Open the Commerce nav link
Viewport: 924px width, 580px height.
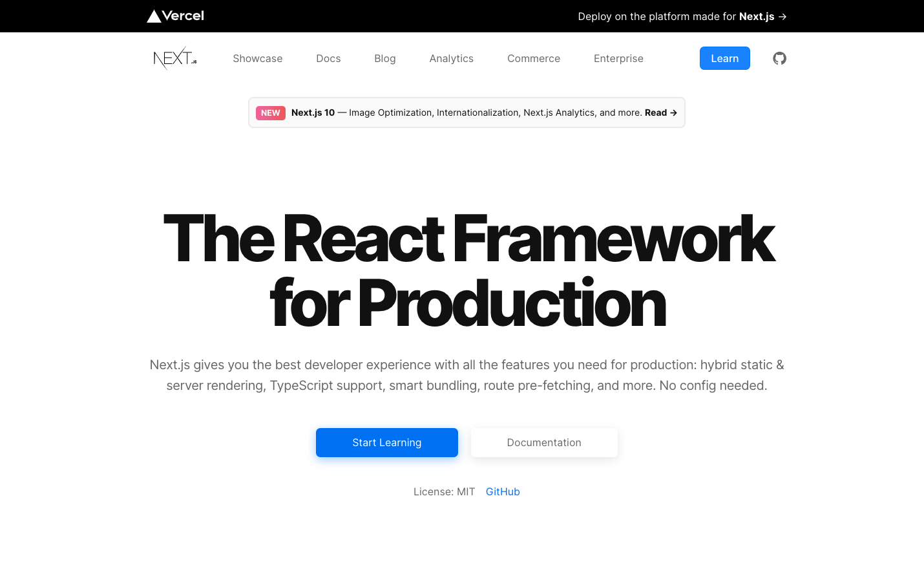coord(534,58)
